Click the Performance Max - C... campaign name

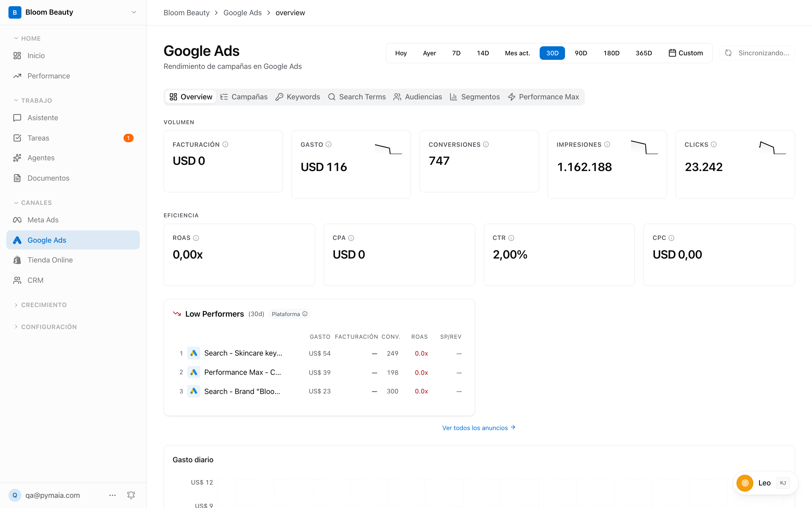click(242, 372)
